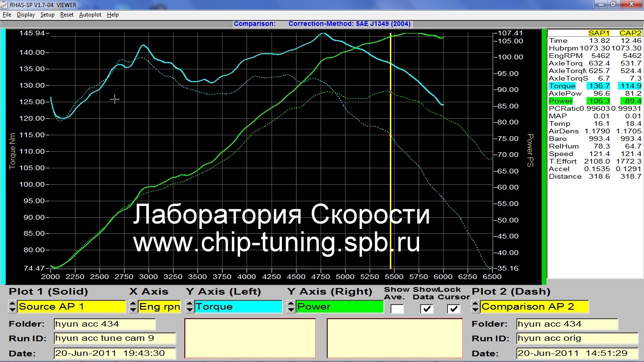This screenshot has width=644, height=362.
Task: Open the Setup menu
Action: click(47, 15)
